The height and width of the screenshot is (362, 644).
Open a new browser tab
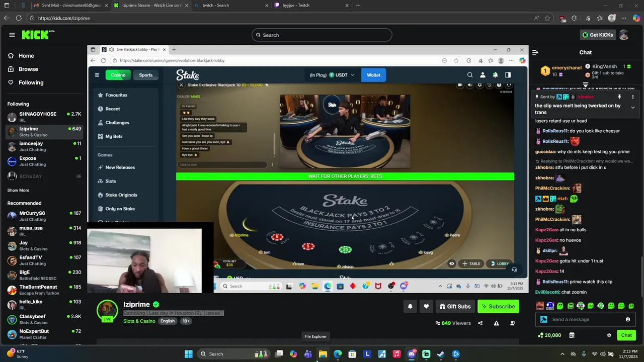(x=358, y=6)
